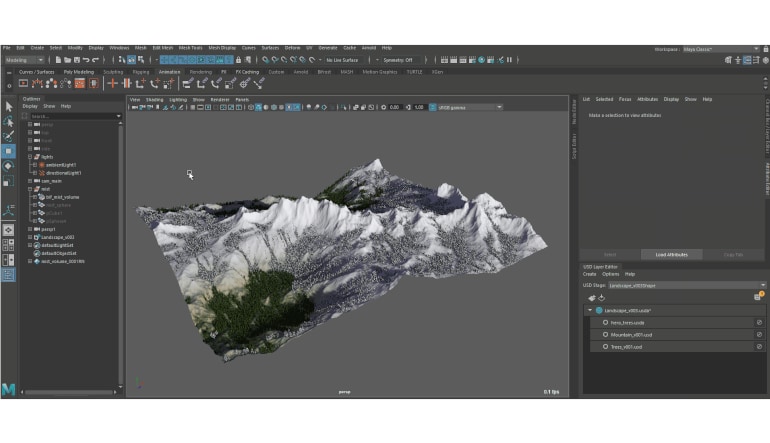The width and height of the screenshot is (770, 443).
Task: Toggle target radio for hero_trees.usda layer
Action: [x=605, y=323]
